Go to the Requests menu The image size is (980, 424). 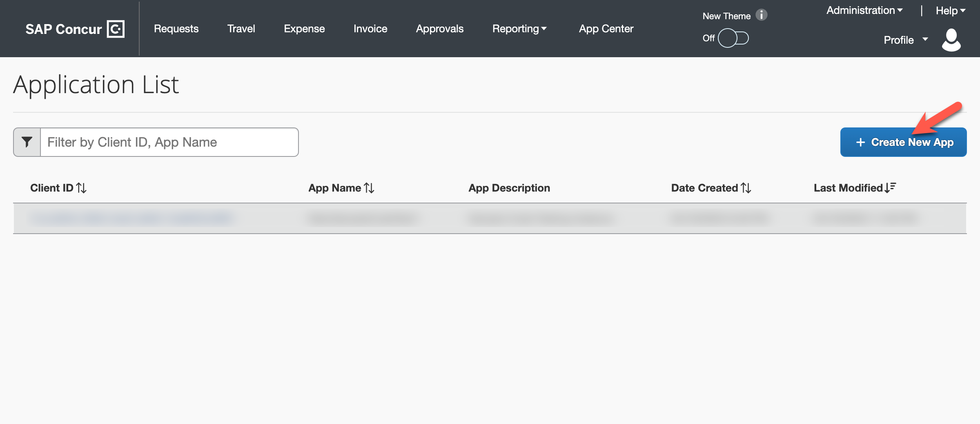pyautogui.click(x=176, y=29)
